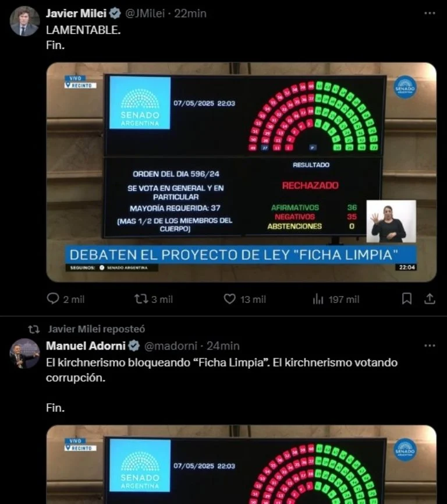The height and width of the screenshot is (504, 447).
Task: Open more options on Javier Milei's post
Action: click(x=430, y=13)
